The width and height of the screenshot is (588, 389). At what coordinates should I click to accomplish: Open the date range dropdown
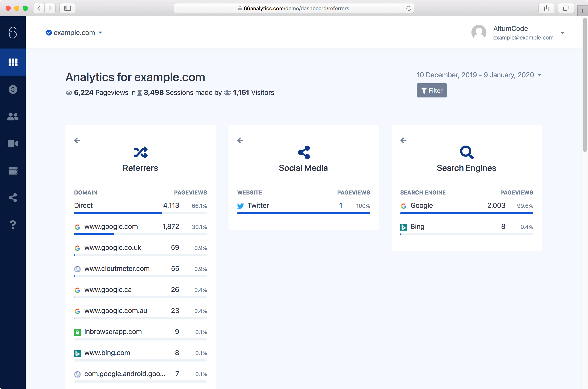coord(479,75)
